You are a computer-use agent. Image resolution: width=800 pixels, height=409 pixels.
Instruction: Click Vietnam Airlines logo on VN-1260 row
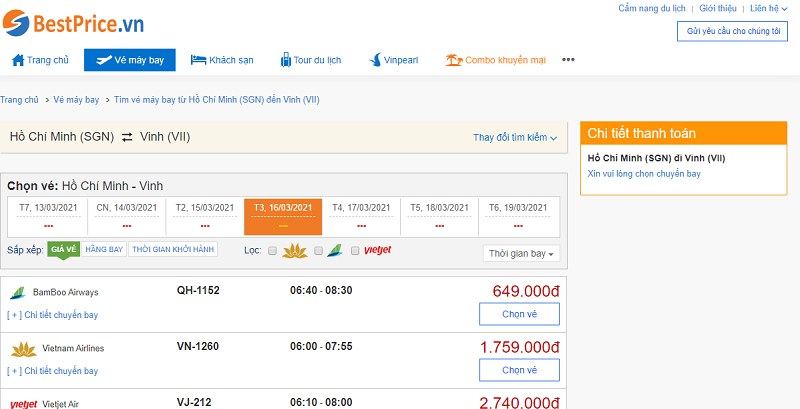[23, 349]
